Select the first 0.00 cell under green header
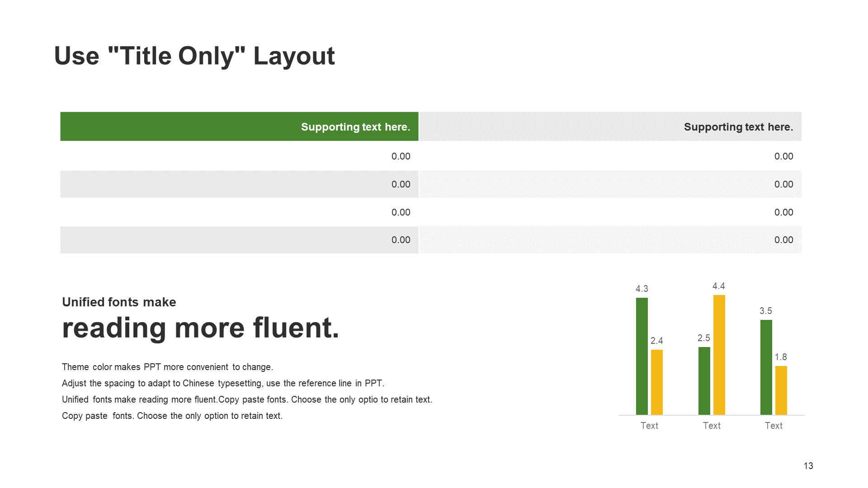 [239, 156]
